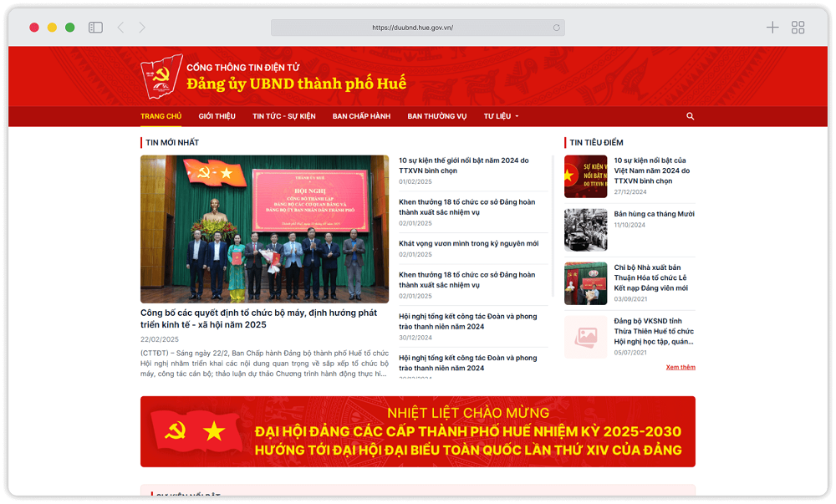Click the Bản hùng ca tháng Mười thumbnail
836x504 pixels.
point(585,229)
